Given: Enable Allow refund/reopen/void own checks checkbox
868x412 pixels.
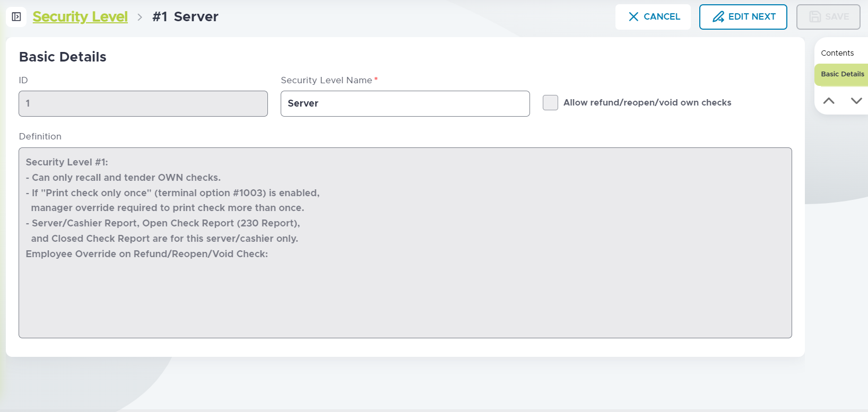Looking at the screenshot, I should tap(550, 103).
